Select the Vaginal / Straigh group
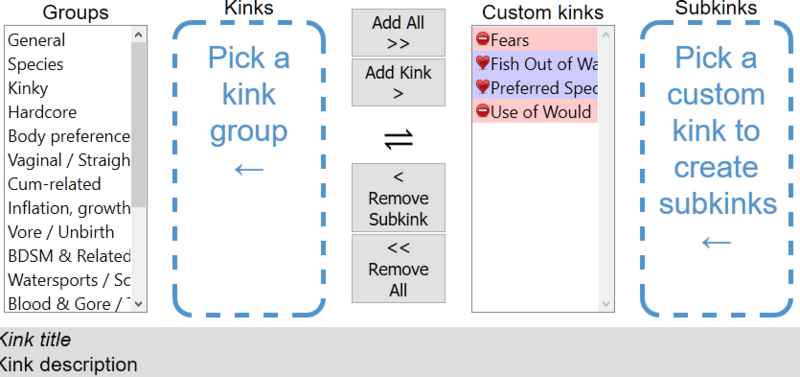Image resolution: width=800 pixels, height=377 pixels. (x=68, y=160)
